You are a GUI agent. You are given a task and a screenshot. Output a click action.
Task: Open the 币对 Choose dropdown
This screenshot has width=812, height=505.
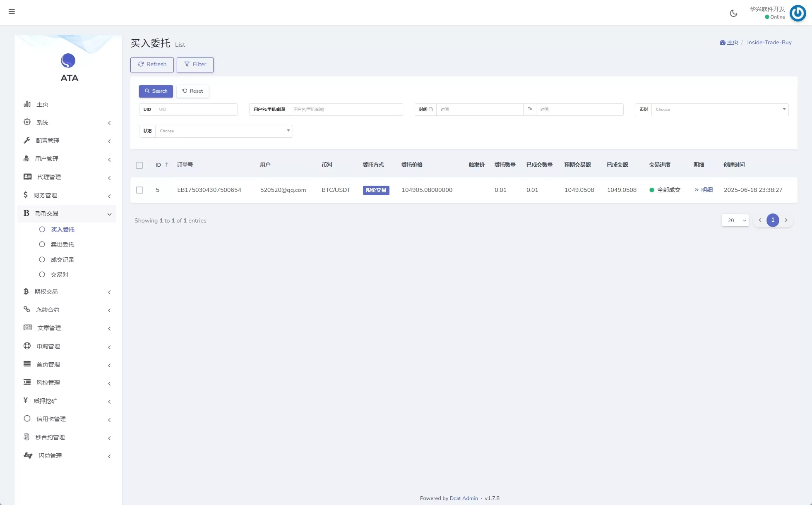tap(719, 110)
